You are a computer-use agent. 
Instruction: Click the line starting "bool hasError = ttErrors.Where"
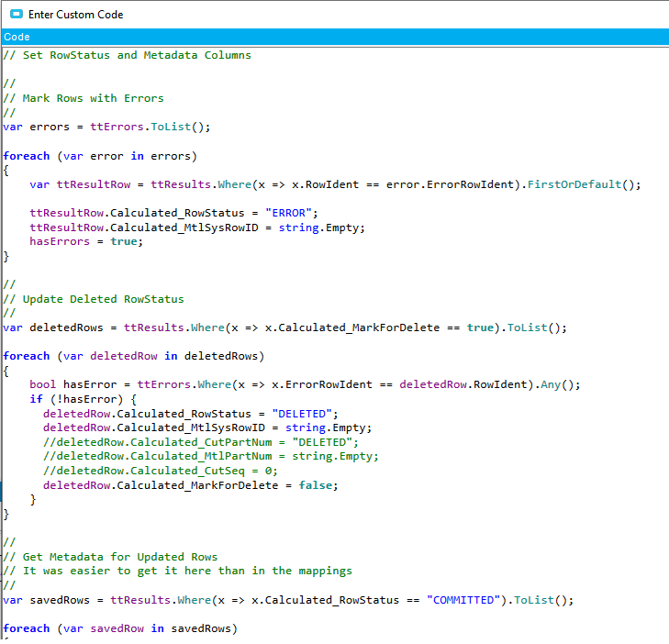click(x=305, y=384)
